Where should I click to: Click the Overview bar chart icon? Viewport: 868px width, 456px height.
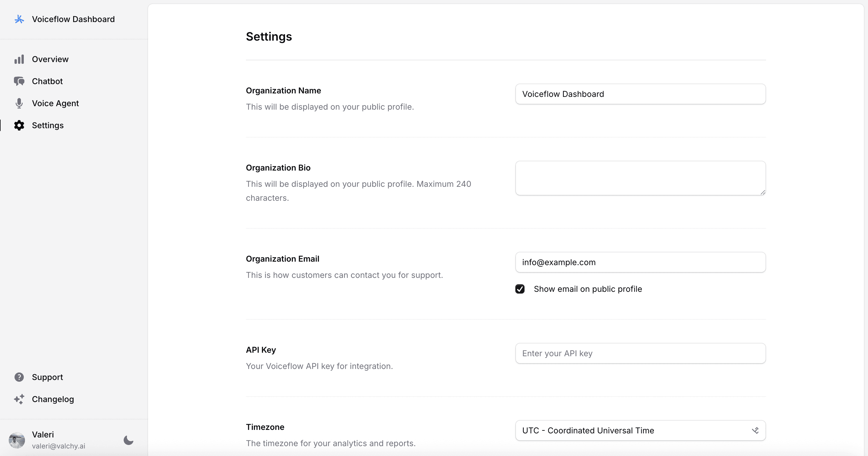click(19, 59)
